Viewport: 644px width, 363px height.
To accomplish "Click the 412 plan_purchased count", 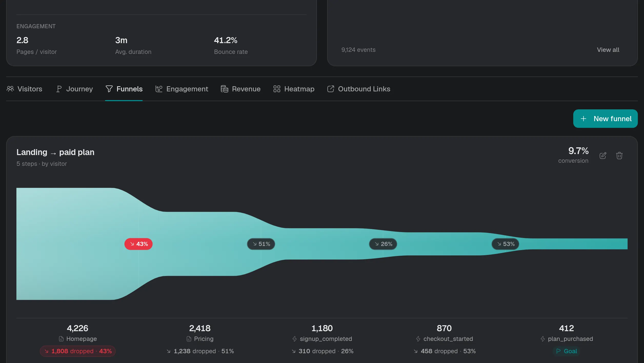I will pyautogui.click(x=566, y=328).
